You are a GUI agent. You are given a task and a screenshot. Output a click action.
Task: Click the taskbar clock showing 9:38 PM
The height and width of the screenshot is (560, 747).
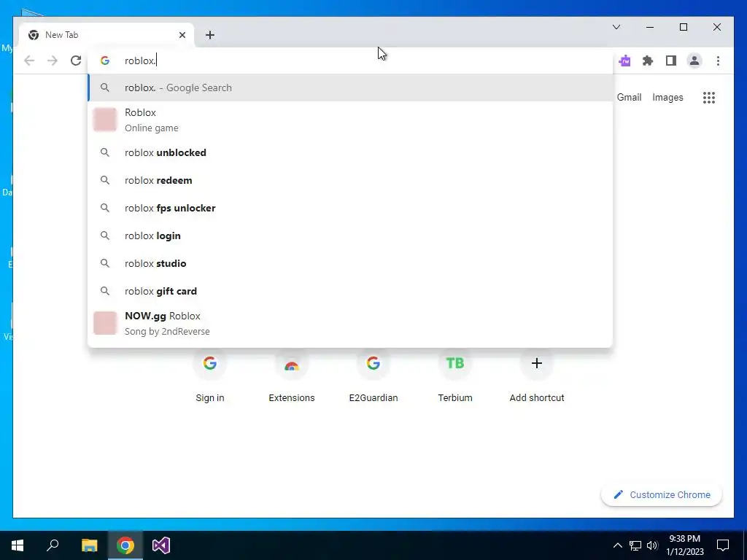tap(685, 545)
